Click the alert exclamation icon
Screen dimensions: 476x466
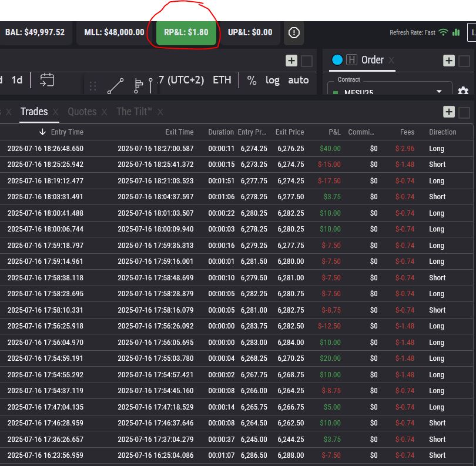pos(294,33)
